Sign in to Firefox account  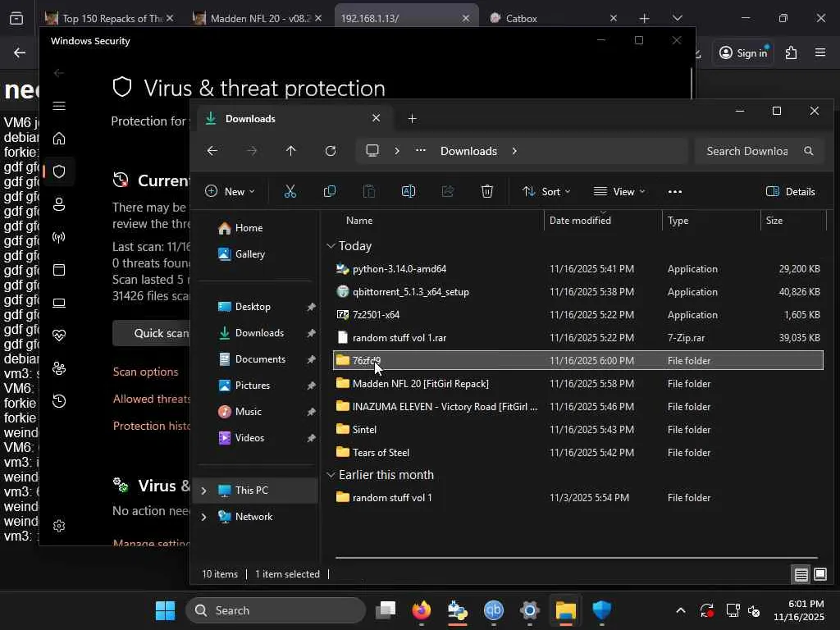[x=743, y=52]
